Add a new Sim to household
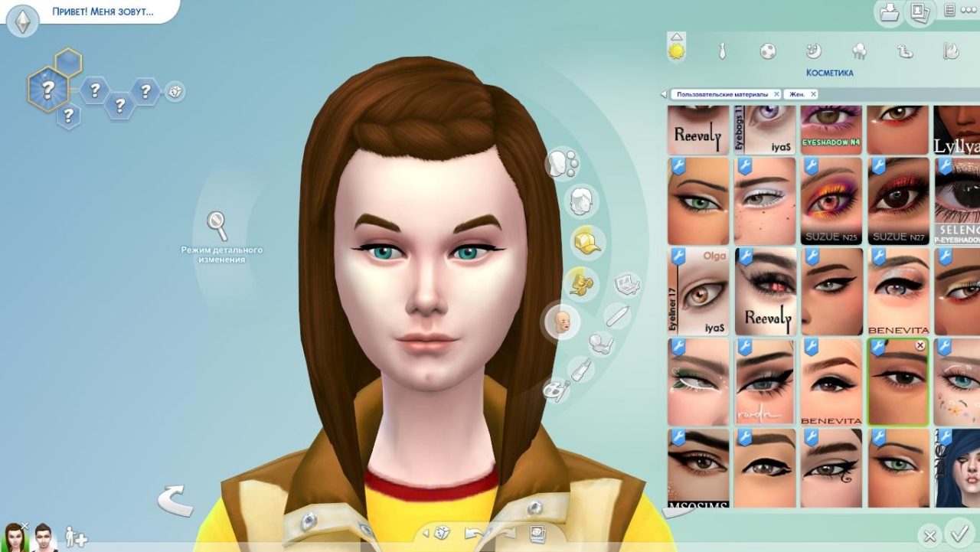Screen dimensions: 980x552 click(x=75, y=537)
